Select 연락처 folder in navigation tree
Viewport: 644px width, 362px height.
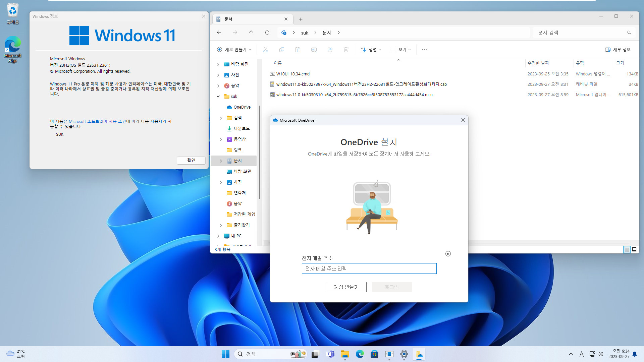[x=236, y=193]
